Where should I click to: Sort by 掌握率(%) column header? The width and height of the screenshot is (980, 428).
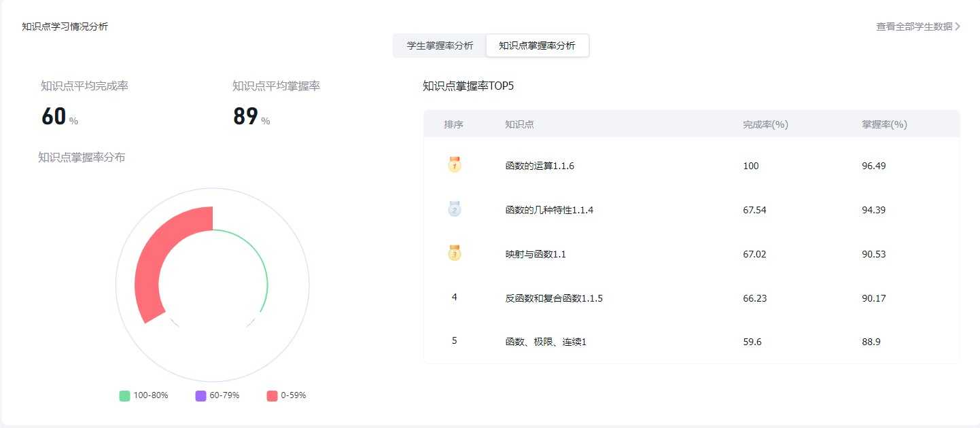click(x=884, y=124)
